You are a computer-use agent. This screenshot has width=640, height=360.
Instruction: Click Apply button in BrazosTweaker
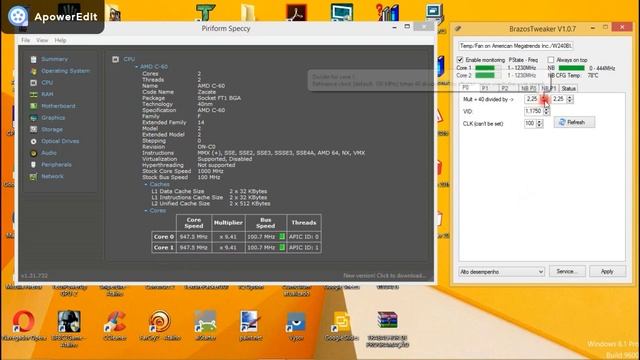(607, 271)
